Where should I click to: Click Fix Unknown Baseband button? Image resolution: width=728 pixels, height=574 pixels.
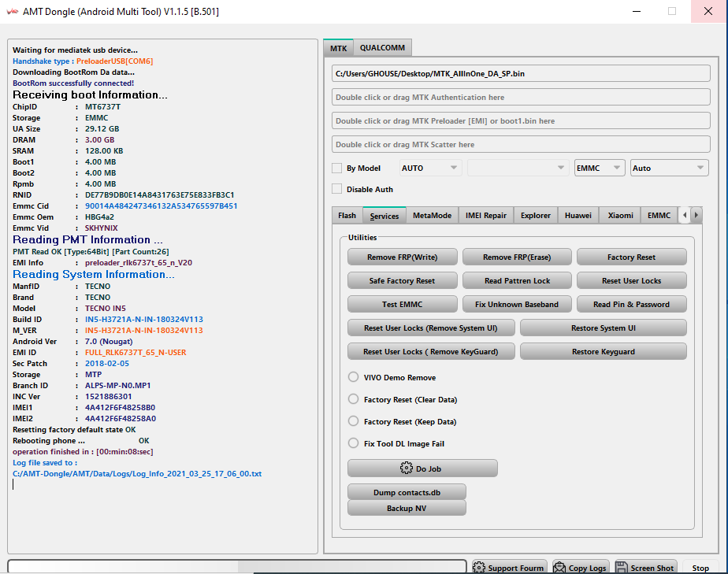pos(517,305)
